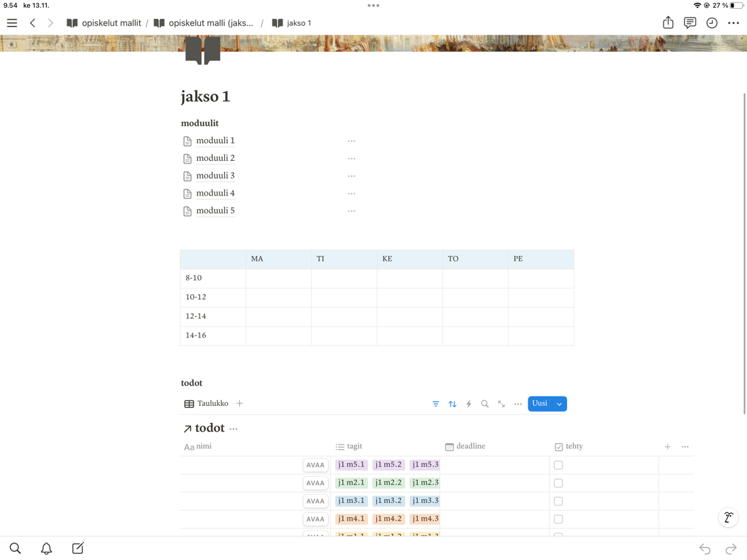Open the three-dot menu next to moduuli 1

[x=352, y=141]
